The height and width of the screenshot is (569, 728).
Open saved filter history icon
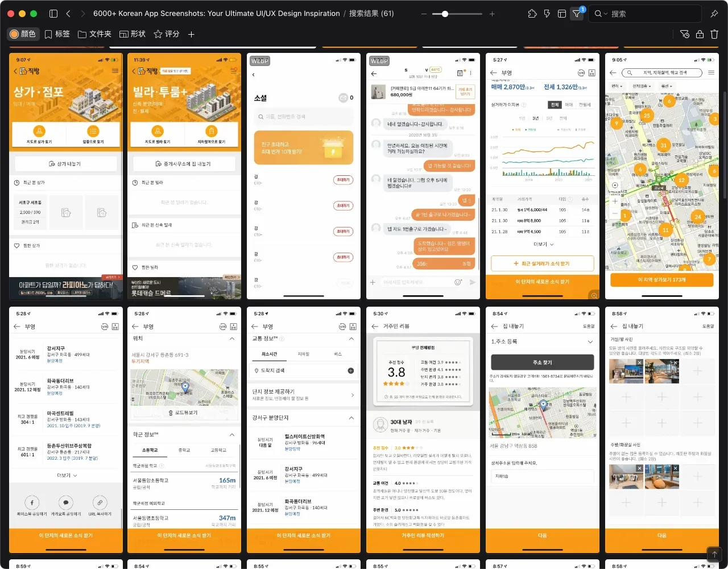[685, 34]
